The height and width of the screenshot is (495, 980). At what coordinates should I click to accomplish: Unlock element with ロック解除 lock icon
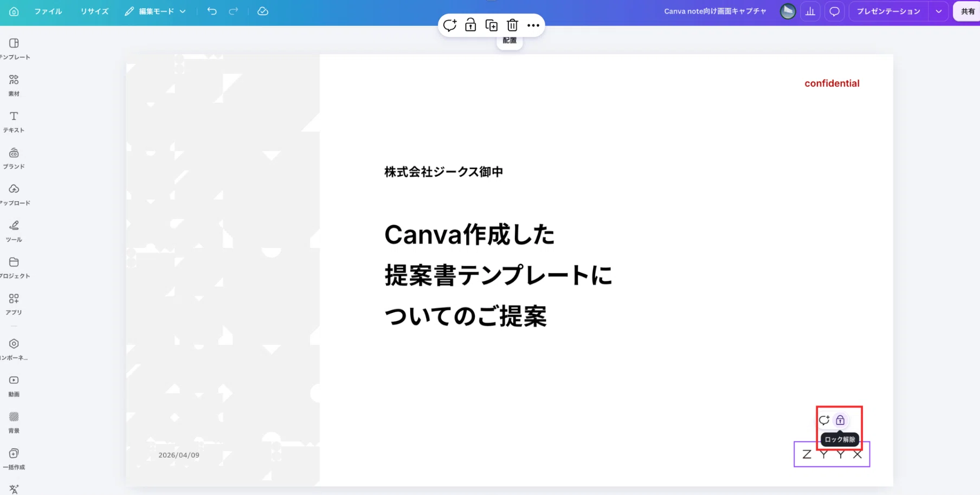tap(840, 420)
